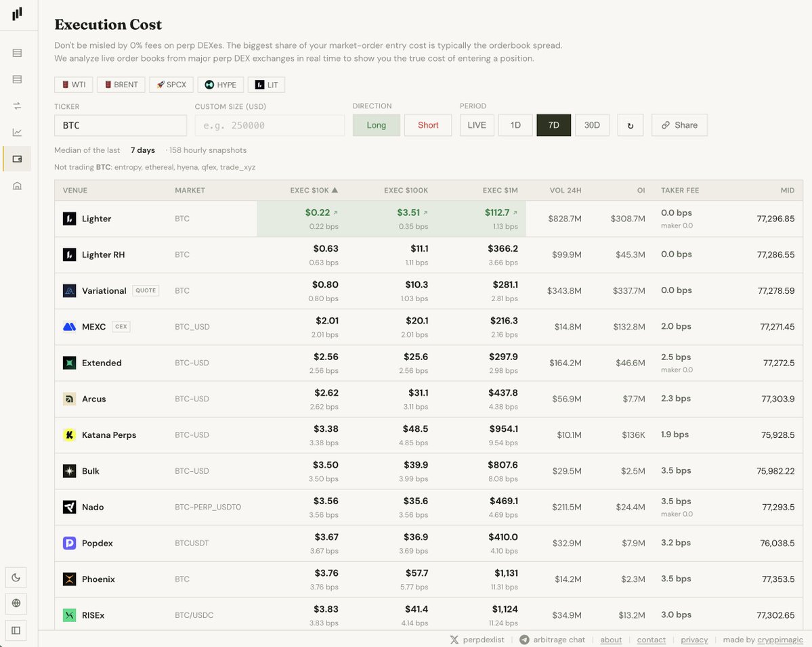The image size is (812, 647).
Task: Sort by the VOL 24H column
Action: coord(565,190)
